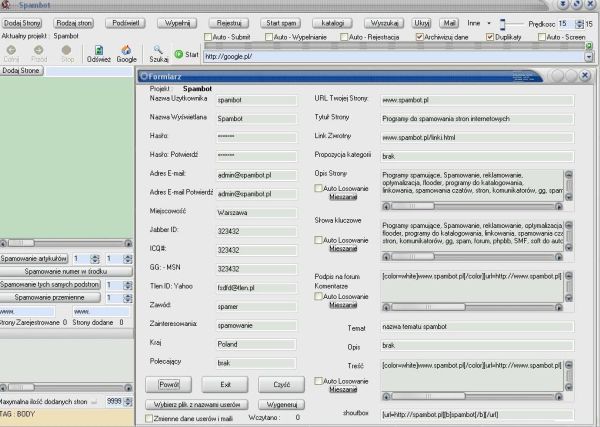This screenshot has width=600, height=427.
Task: Toggle Auto Losowanie under Komentarze
Action: point(318,296)
